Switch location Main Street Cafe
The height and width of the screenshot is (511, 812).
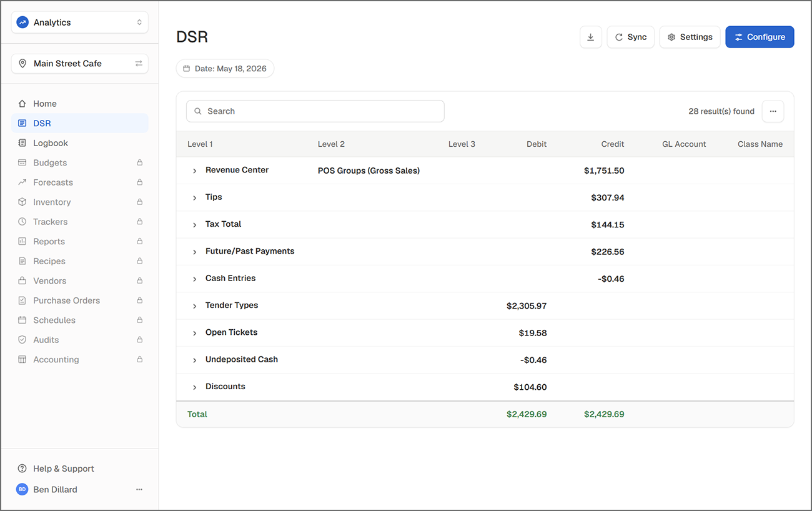click(x=80, y=64)
